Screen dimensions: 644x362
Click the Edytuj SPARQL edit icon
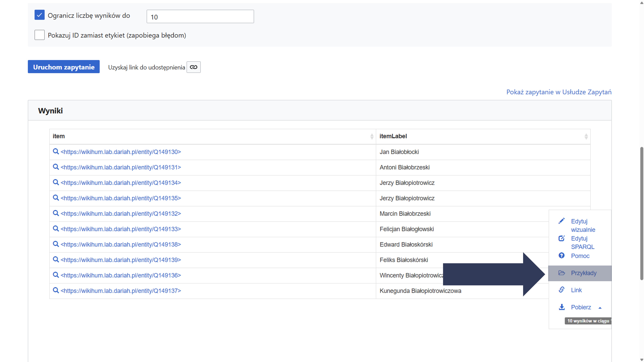561,238
